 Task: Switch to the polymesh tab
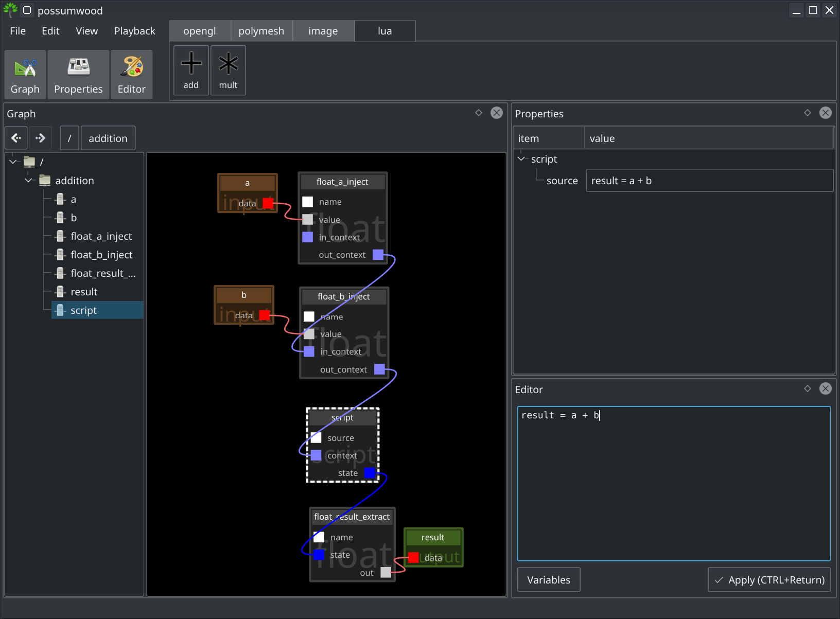[x=261, y=31]
